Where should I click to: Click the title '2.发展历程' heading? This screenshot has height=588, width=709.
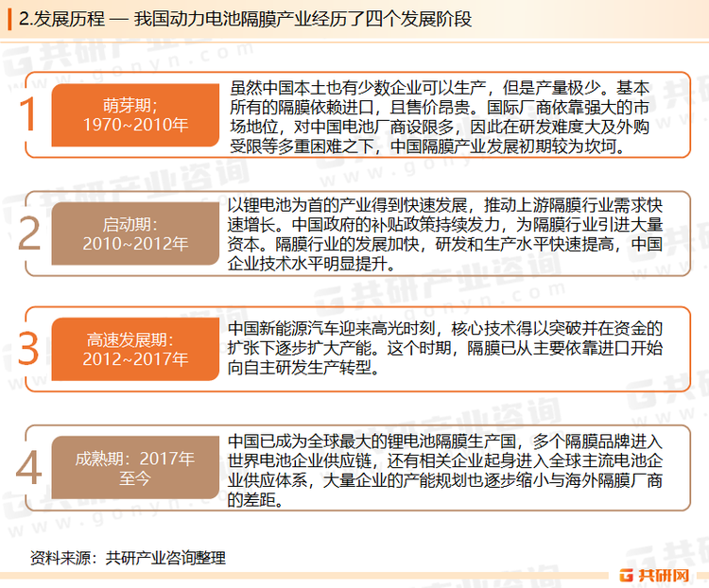[x=245, y=20]
